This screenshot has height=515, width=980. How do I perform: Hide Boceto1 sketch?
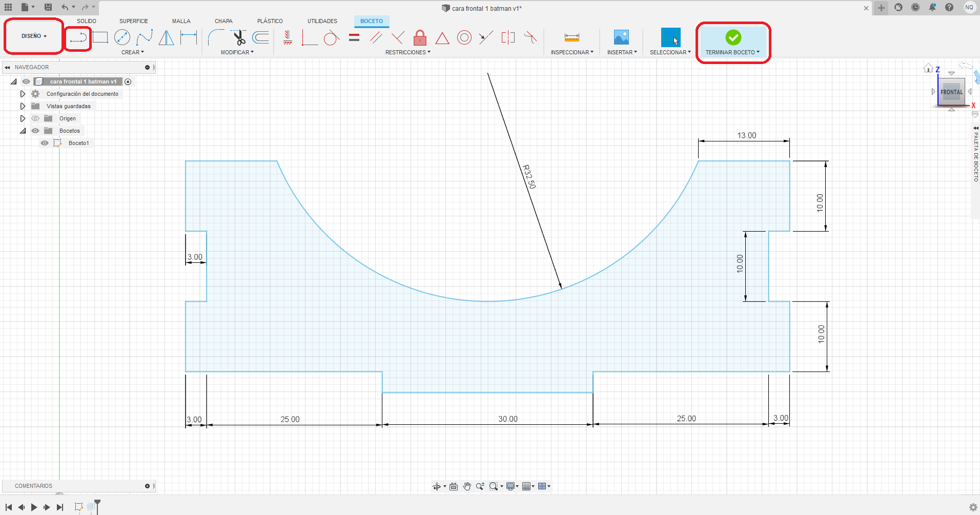click(45, 143)
